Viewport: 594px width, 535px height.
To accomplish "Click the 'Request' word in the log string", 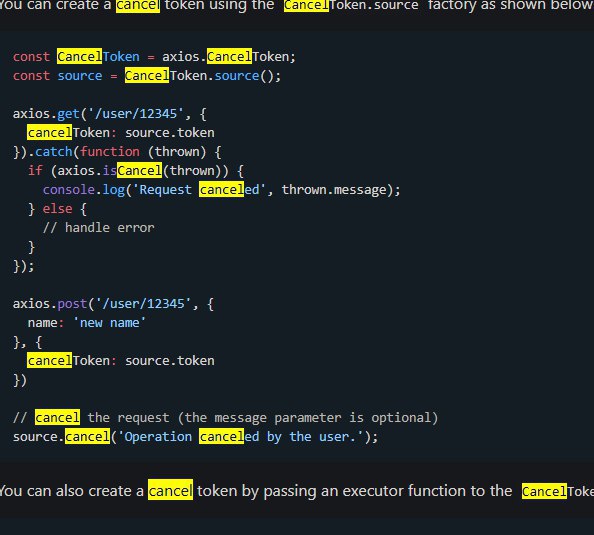I will [166, 189].
